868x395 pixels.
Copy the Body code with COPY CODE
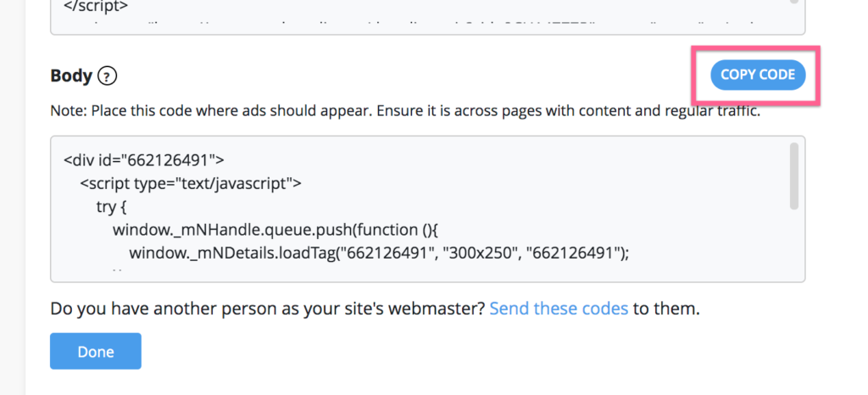pyautogui.click(x=758, y=75)
